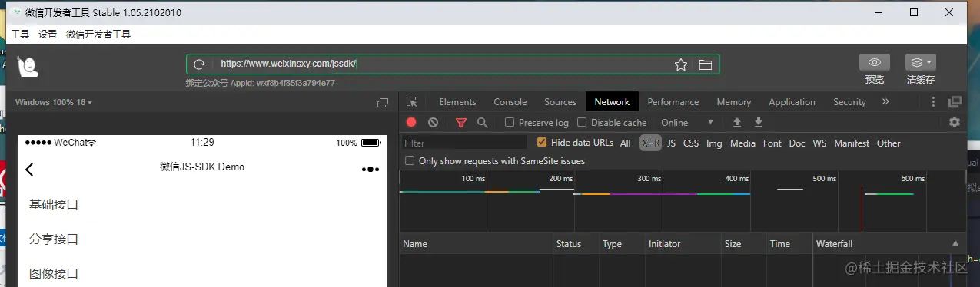Click the network Filter text field
This screenshot has width=980, height=287.
point(465,143)
